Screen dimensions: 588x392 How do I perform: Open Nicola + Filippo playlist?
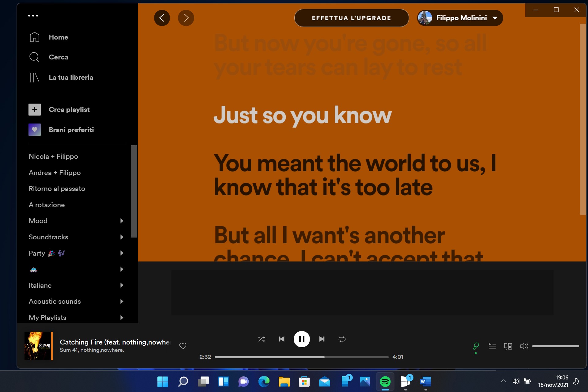coord(53,157)
